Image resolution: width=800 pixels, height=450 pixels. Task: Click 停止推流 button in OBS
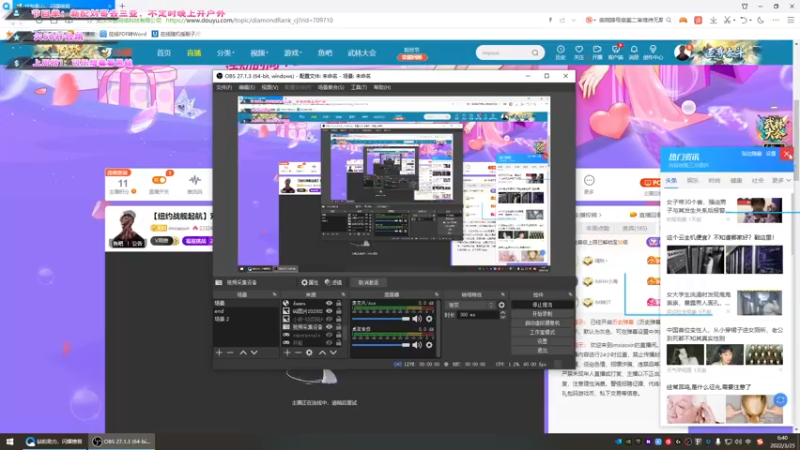542,305
